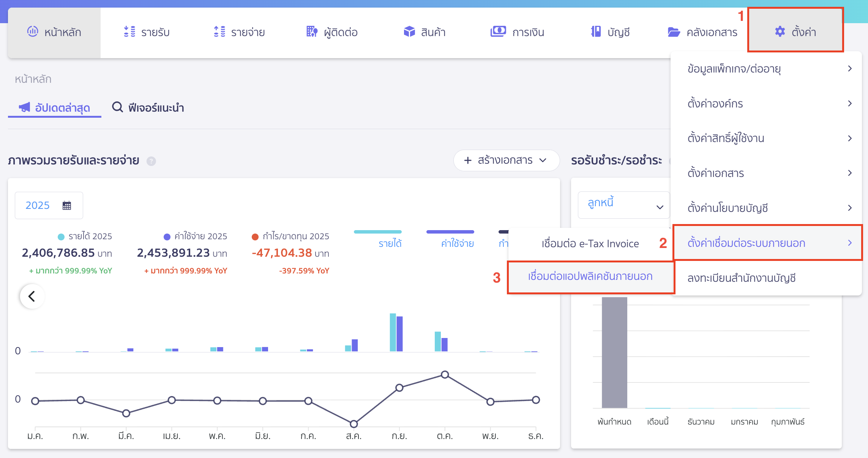Open the 2025 year picker
Viewport: 868px width, 458px height.
(x=49, y=205)
